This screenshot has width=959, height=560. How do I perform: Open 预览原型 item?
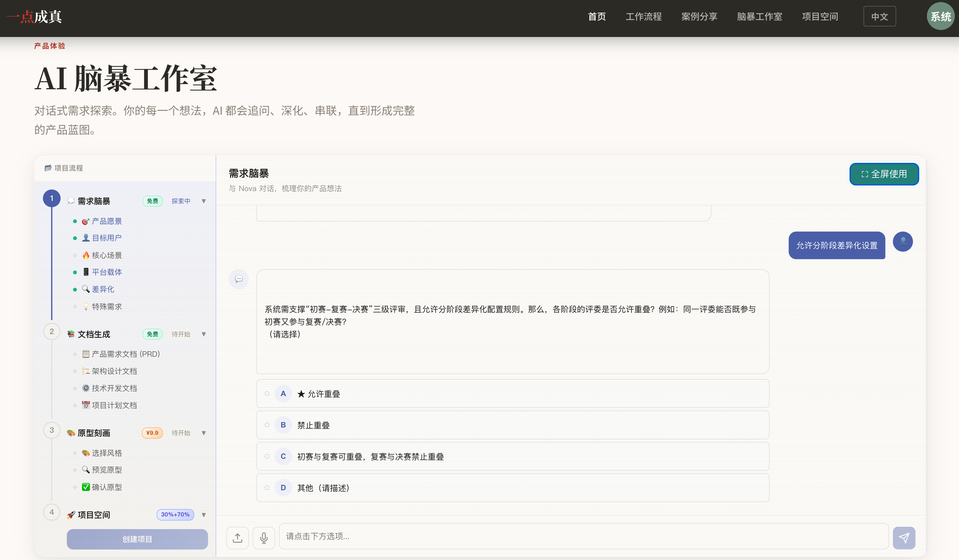click(x=107, y=470)
